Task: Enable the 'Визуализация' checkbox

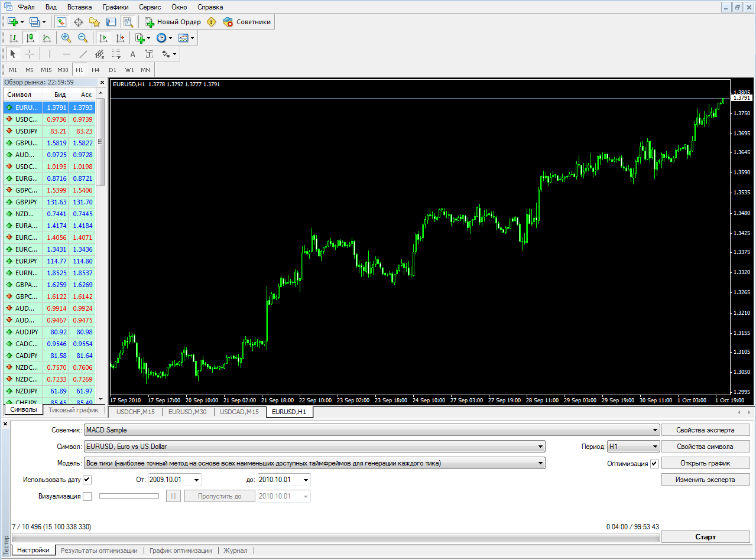Action: pyautogui.click(x=87, y=496)
